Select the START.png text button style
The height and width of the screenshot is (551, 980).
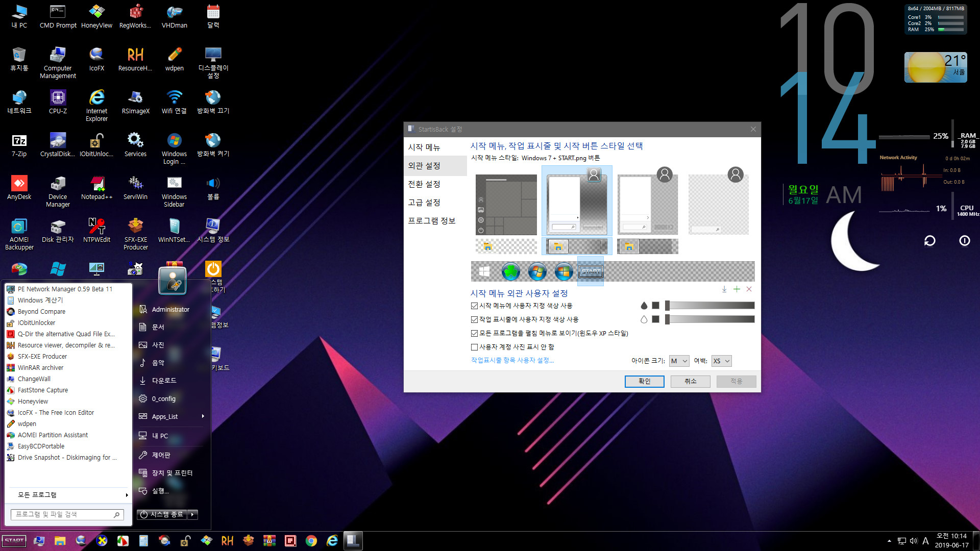(591, 272)
